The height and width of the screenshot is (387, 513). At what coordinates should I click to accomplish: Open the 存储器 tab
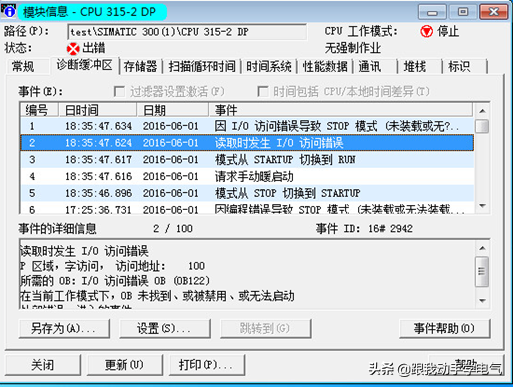140,66
